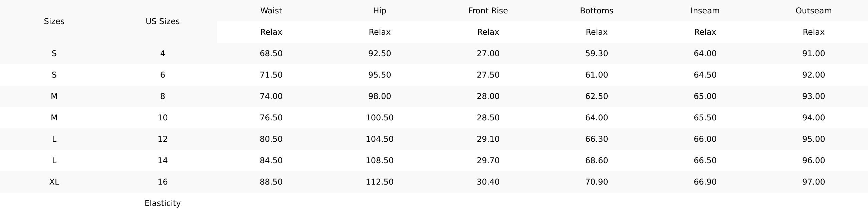This screenshot has height=214, width=868.
Task: Click the Relax subheader under Outseam
Action: pyautogui.click(x=813, y=32)
